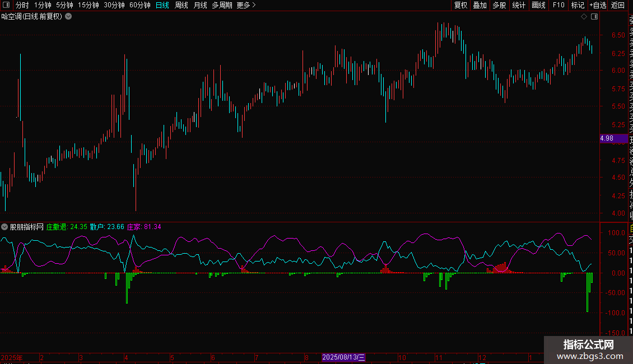Click month 4 on the time axis
The image size is (633, 364).
point(127,357)
